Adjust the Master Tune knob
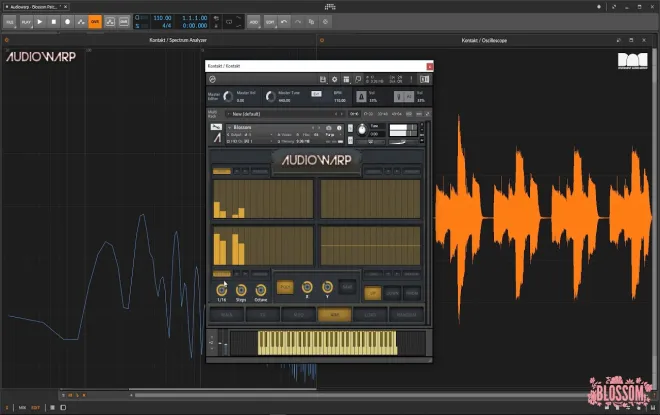Screen dimensions: 660x415 click(x=271, y=96)
